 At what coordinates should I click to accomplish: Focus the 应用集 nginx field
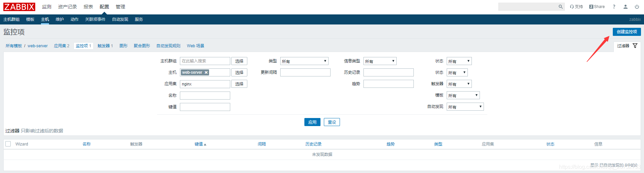[205, 84]
